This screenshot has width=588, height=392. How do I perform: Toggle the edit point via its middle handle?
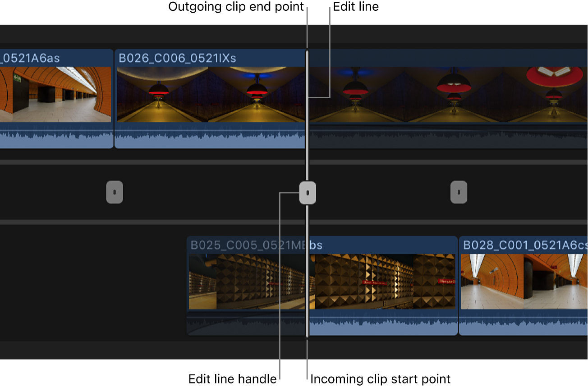[x=308, y=192]
